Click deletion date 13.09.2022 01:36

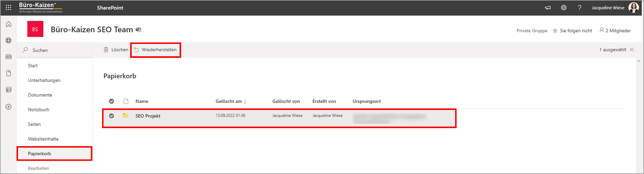tap(230, 116)
